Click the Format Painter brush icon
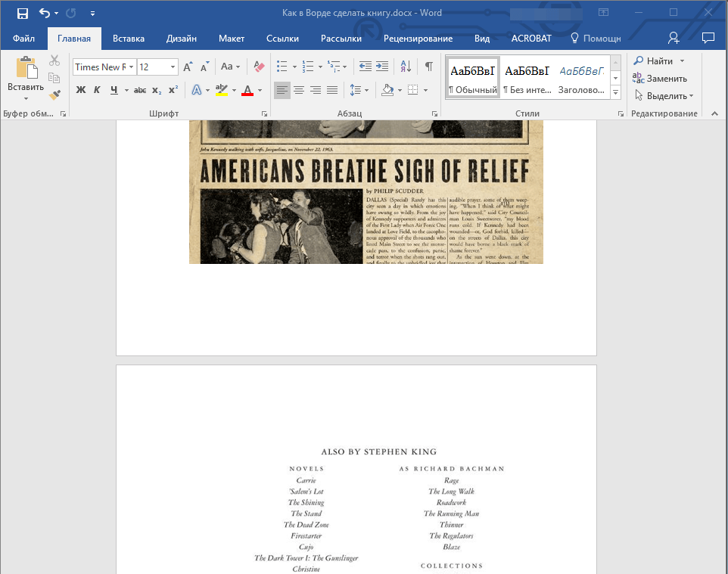The image size is (728, 574). coord(54,95)
